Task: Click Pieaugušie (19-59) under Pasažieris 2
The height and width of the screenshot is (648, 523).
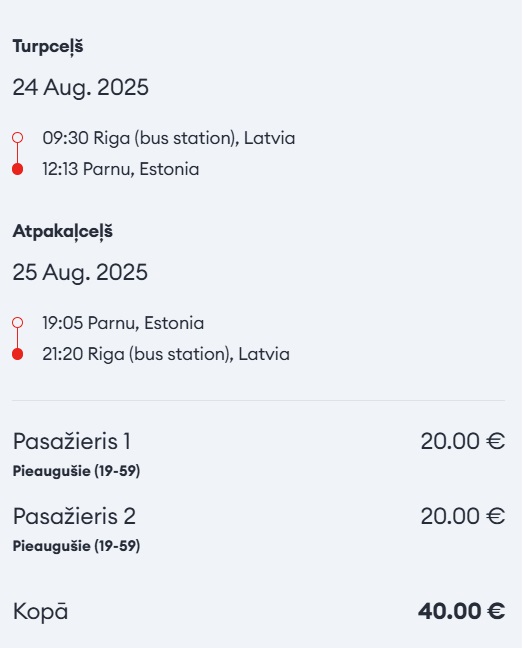Action: 76,546
